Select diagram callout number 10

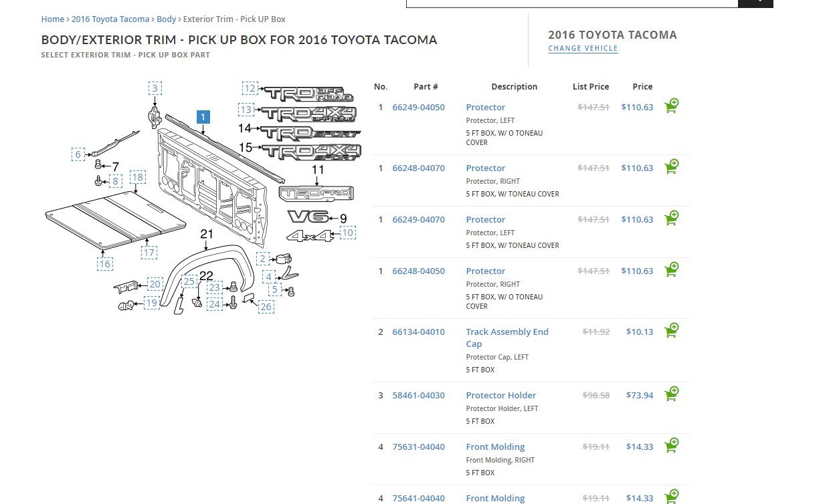[347, 233]
